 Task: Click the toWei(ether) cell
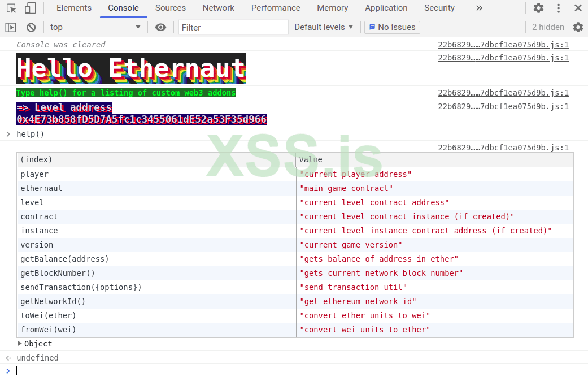coord(156,315)
